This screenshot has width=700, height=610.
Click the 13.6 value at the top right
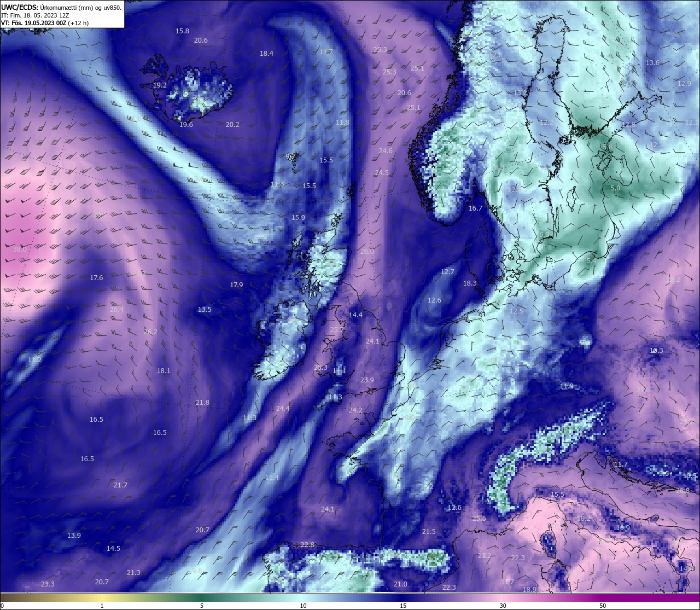[x=652, y=63]
